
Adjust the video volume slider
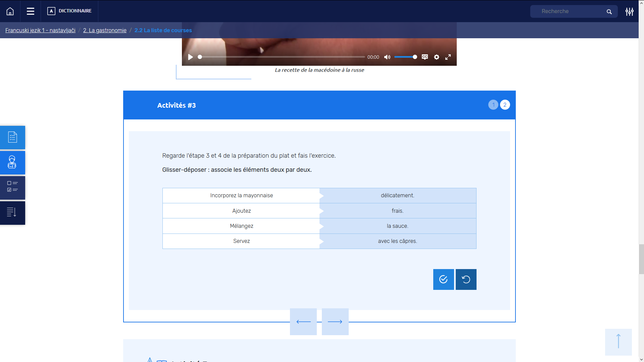click(x=405, y=57)
